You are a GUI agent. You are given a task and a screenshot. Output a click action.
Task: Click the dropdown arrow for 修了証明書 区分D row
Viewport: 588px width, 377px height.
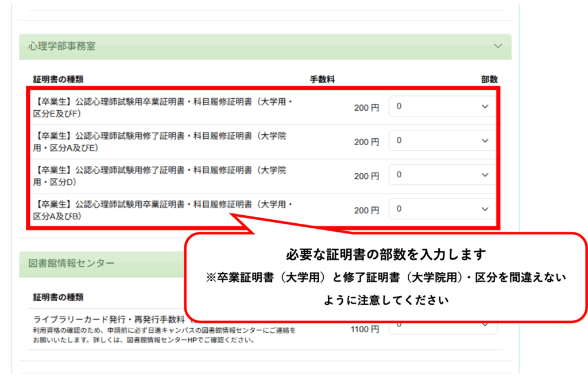(485, 175)
